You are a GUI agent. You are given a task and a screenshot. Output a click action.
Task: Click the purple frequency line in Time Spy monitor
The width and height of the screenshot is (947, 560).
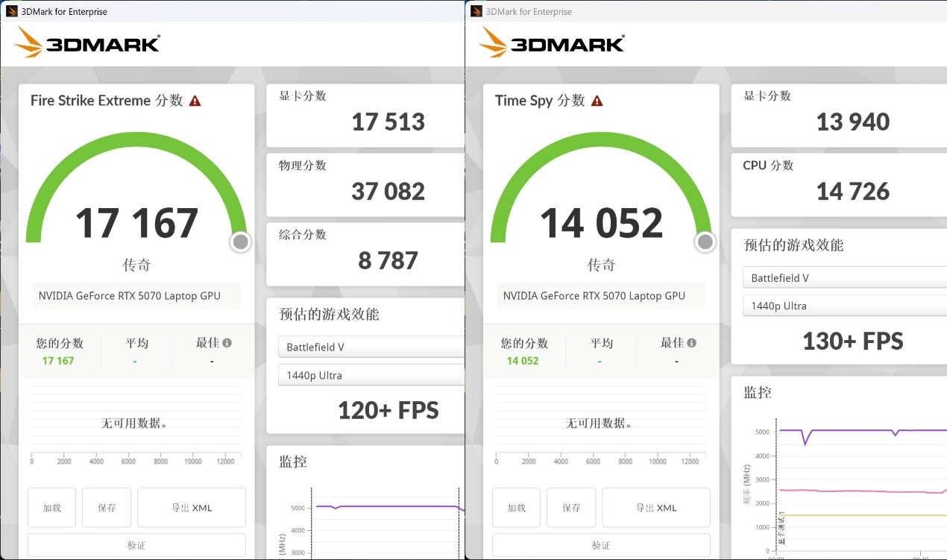tap(858, 430)
